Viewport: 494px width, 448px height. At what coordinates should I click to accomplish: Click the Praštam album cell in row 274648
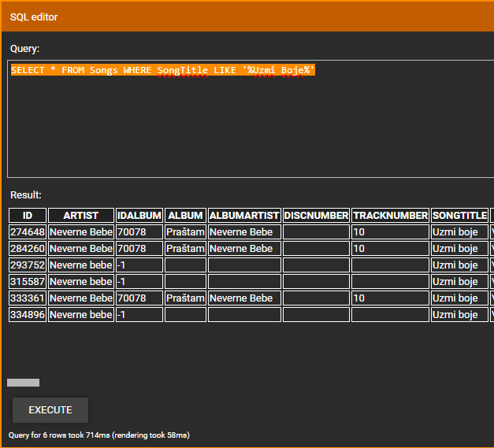point(185,232)
